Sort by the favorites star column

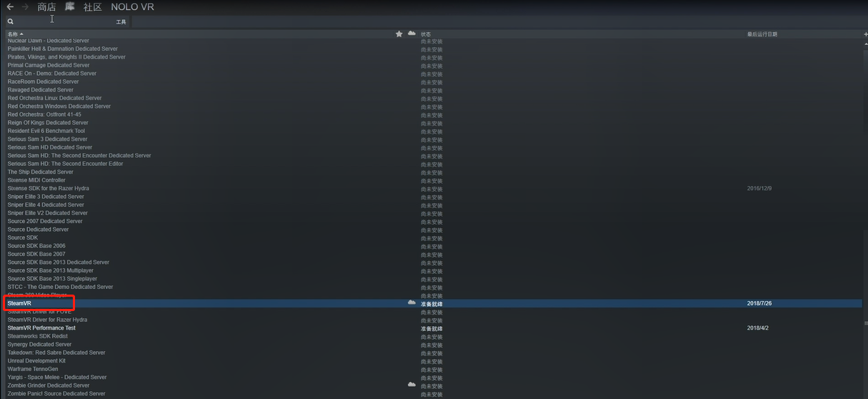coord(399,34)
